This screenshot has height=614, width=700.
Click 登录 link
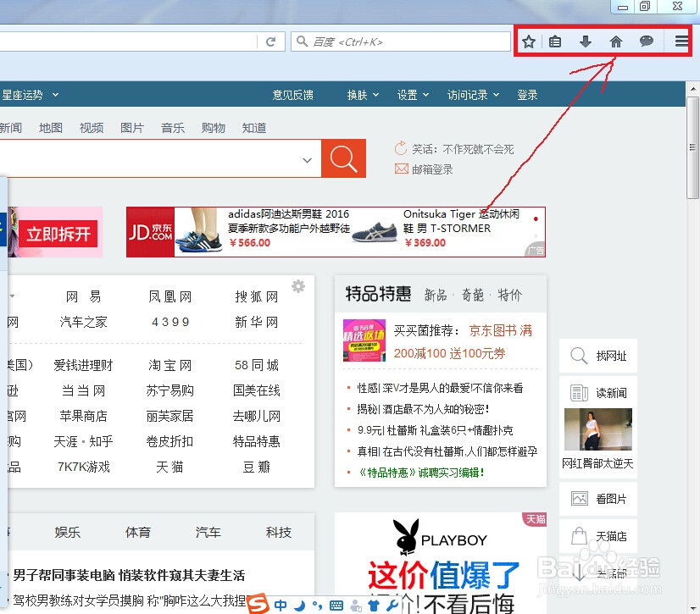[527, 95]
